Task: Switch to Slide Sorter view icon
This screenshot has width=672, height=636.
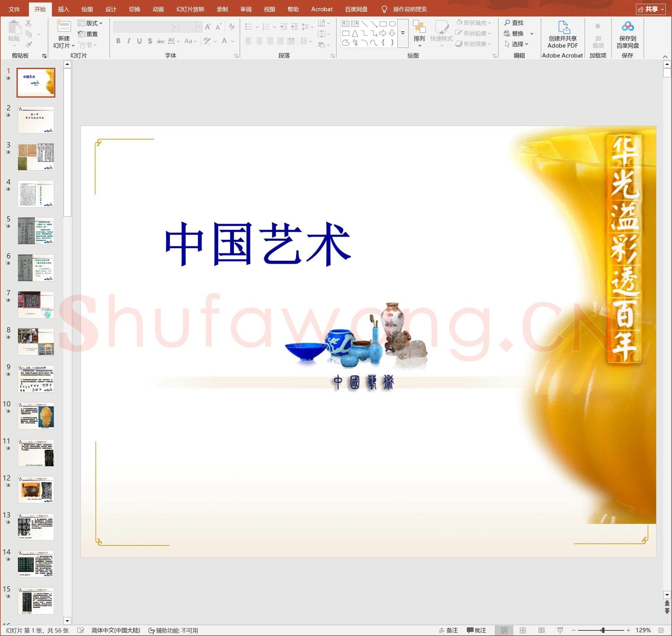Action: [523, 630]
